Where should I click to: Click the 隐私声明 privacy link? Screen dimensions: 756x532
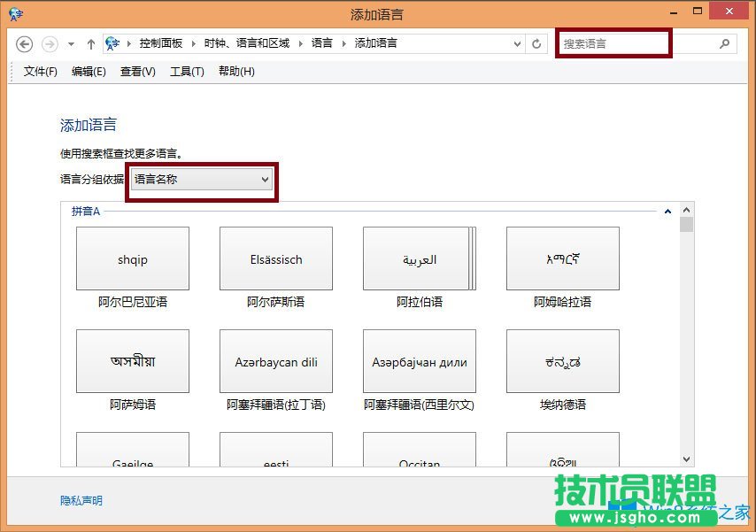coord(81,499)
